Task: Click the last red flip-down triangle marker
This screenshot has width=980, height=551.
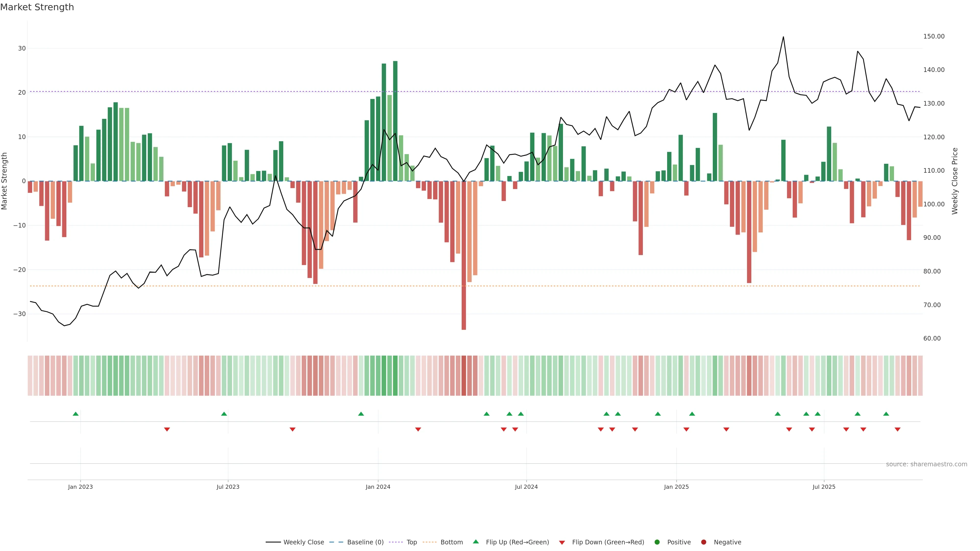Action: pos(898,429)
